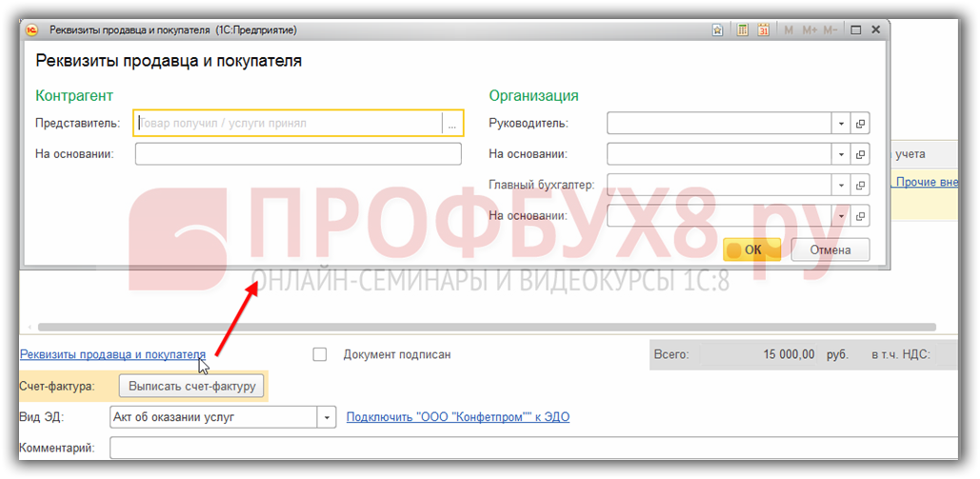Click the Организация section heading
Image resolution: width=980 pixels, height=479 pixels.
tap(533, 95)
